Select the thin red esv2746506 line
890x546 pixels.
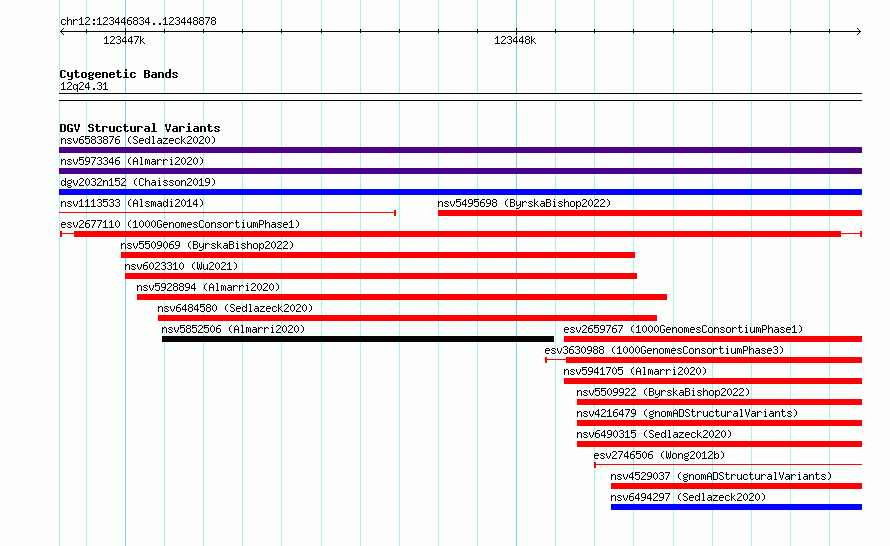pos(728,465)
